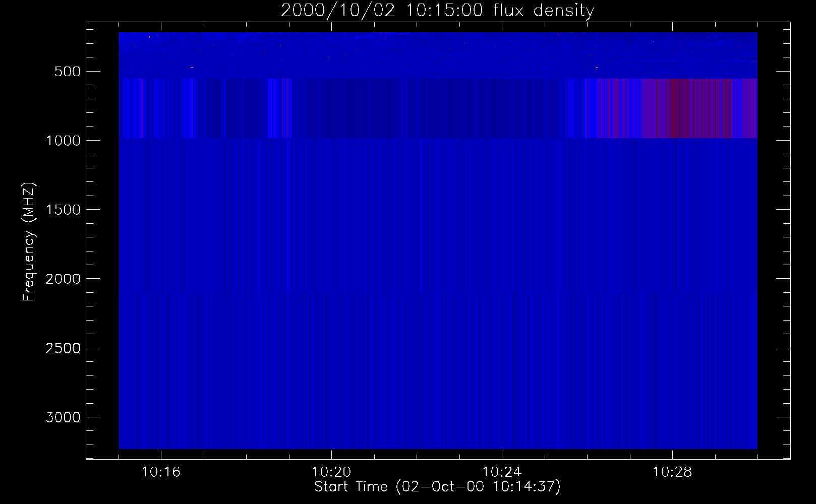Click the 500 frequency tick label
The width and height of the screenshot is (816, 504).
(x=68, y=72)
